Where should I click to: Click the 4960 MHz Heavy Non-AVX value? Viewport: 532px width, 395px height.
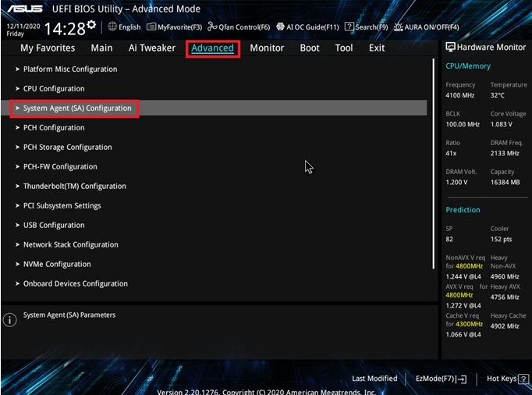(505, 276)
